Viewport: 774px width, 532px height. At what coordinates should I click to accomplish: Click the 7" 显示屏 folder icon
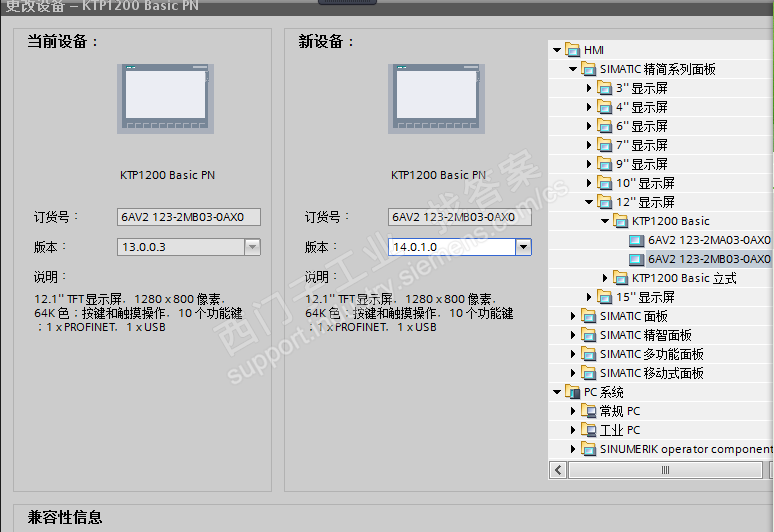[x=604, y=145]
